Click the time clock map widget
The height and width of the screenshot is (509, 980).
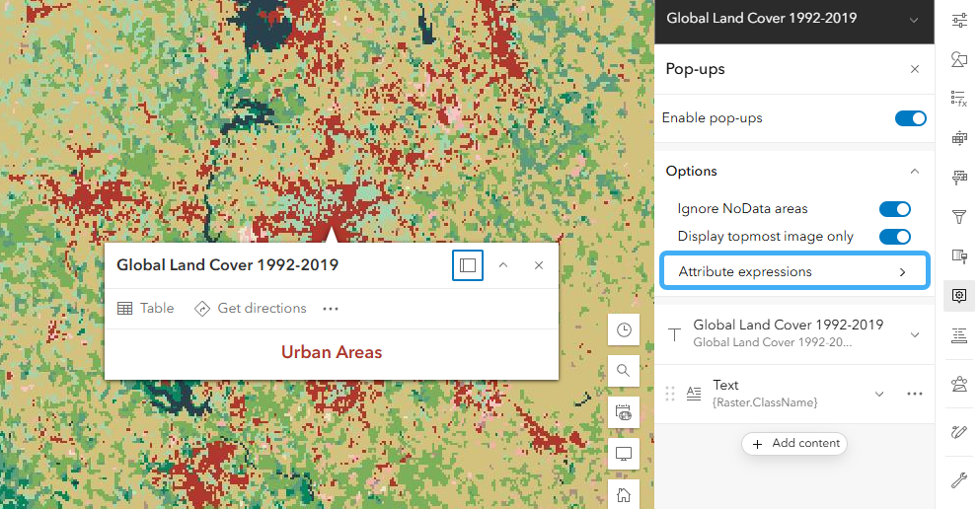624,329
